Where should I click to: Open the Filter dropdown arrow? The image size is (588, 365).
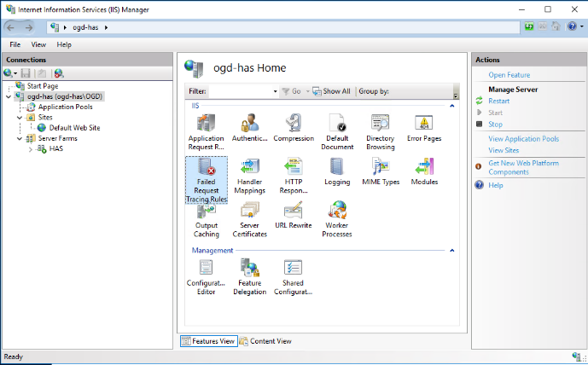pyautogui.click(x=275, y=91)
